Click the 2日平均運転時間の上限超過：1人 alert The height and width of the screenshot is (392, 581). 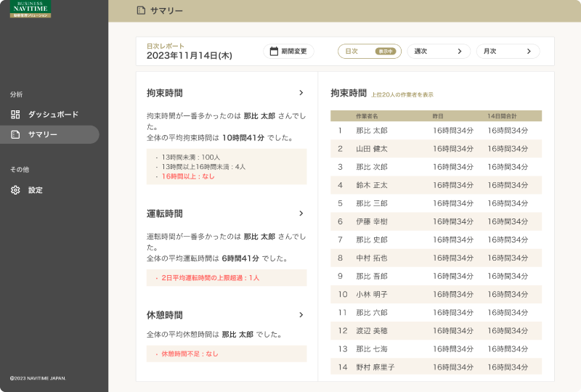(211, 277)
